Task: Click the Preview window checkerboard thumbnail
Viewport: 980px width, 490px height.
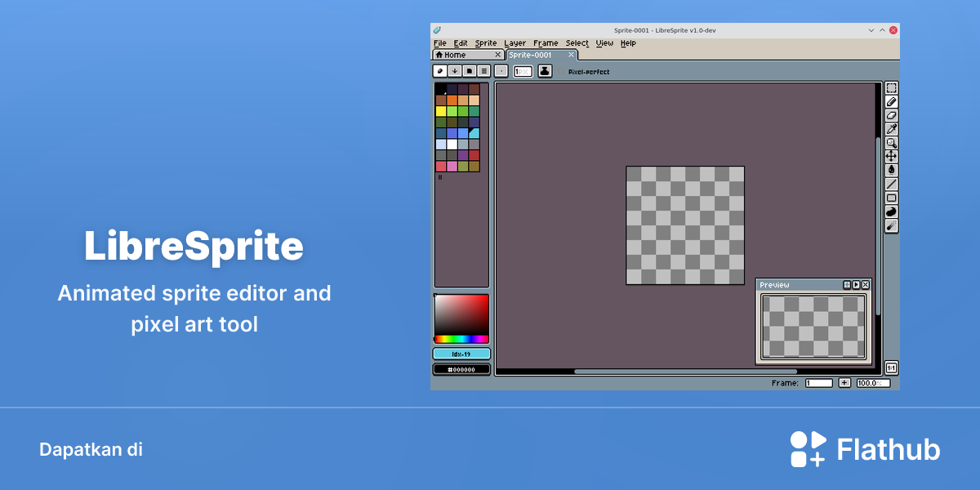Action: tap(814, 327)
